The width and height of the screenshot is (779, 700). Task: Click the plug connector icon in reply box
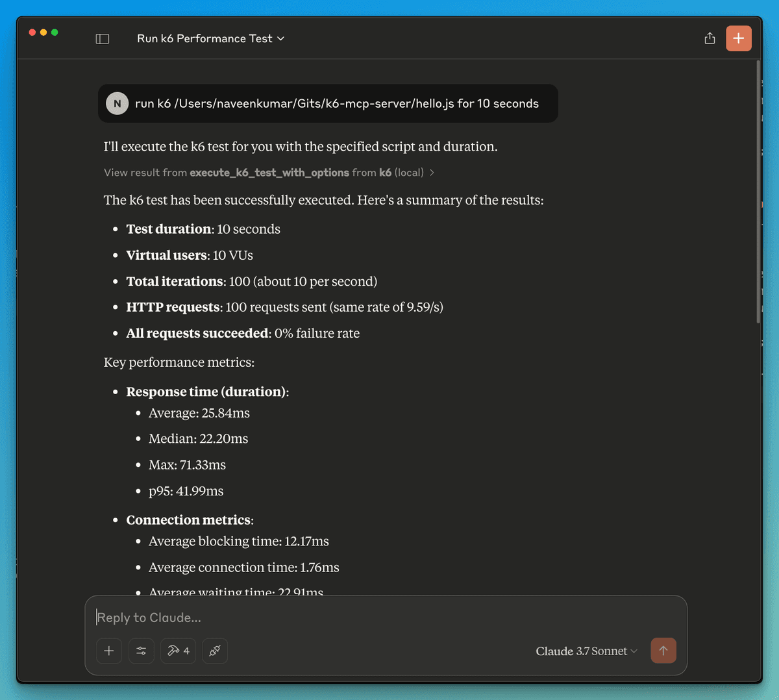(215, 651)
